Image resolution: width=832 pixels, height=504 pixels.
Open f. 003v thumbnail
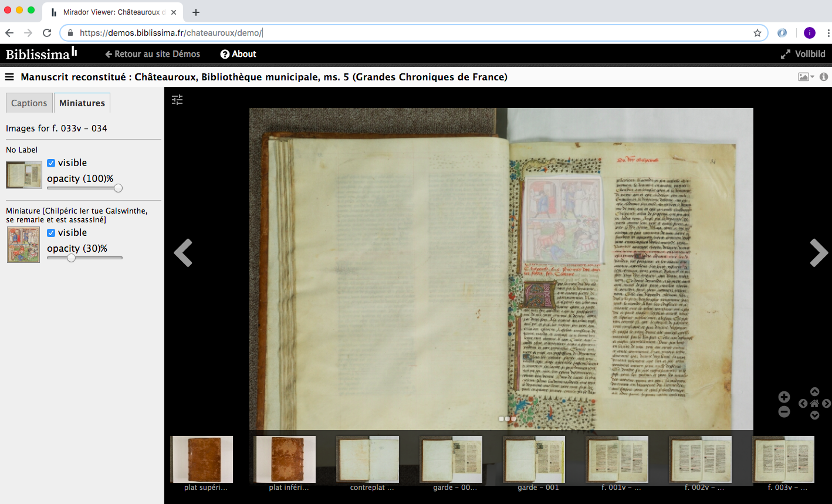784,459
